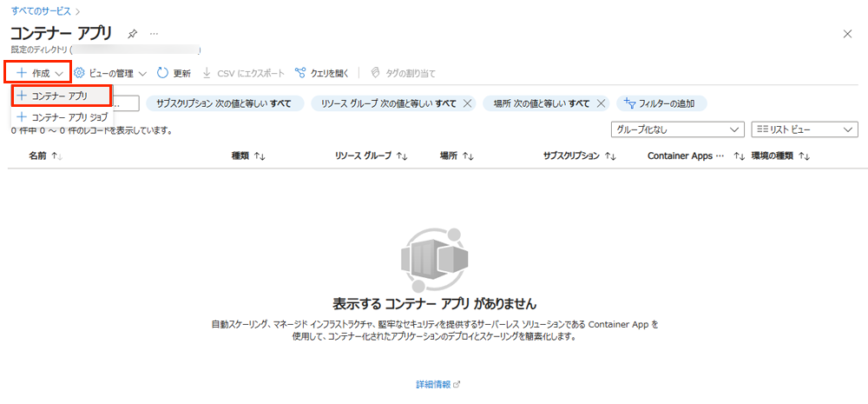
Task: Sort by 場所 column header
Action: pos(457,156)
